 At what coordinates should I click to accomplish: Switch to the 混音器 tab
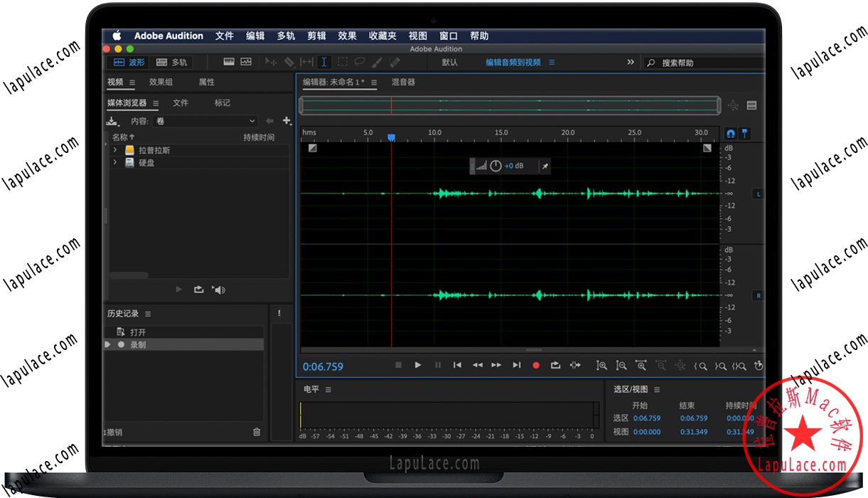click(403, 82)
